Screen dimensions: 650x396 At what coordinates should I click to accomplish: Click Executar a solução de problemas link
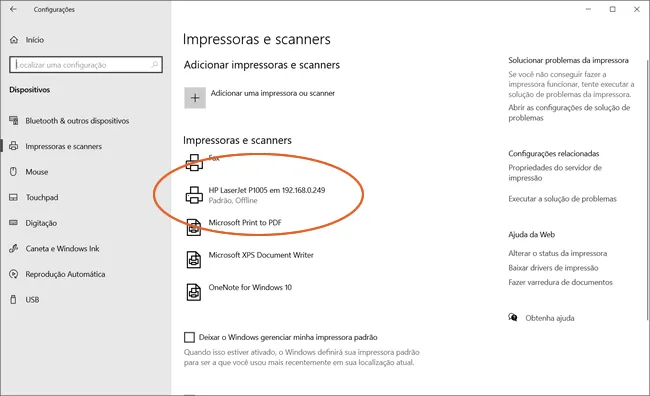[563, 199]
